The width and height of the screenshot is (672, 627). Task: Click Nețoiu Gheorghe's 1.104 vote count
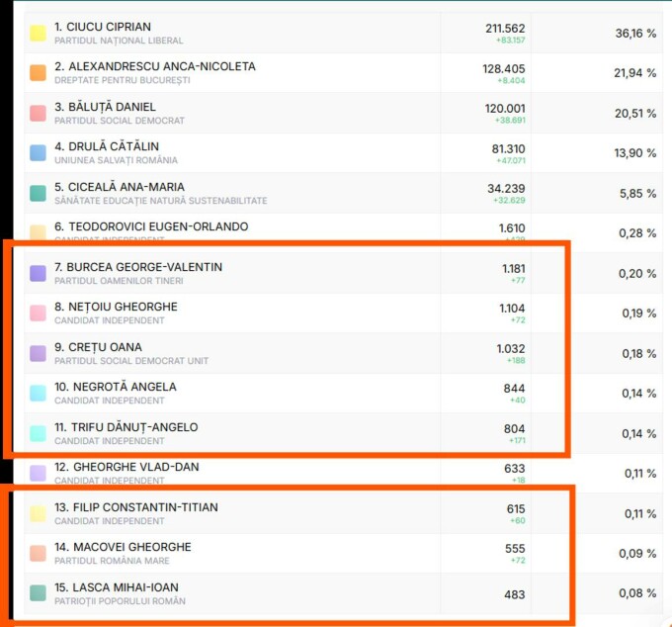[x=511, y=309]
